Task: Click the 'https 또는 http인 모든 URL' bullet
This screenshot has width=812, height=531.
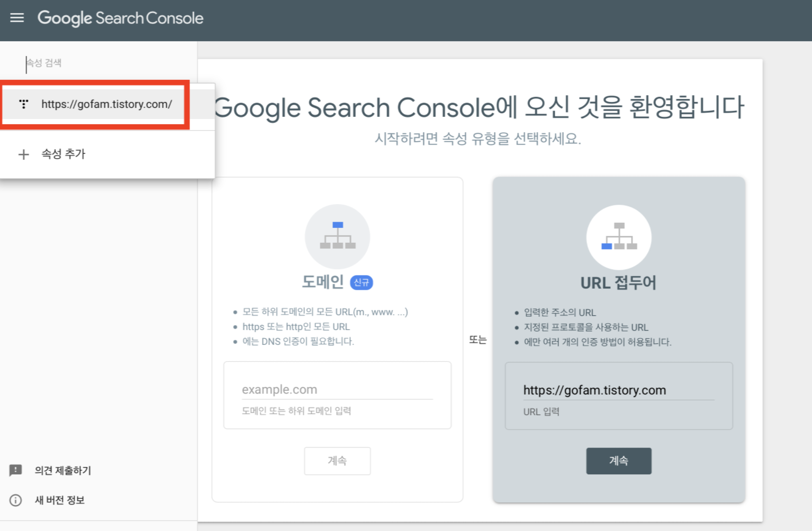Action: click(296, 327)
